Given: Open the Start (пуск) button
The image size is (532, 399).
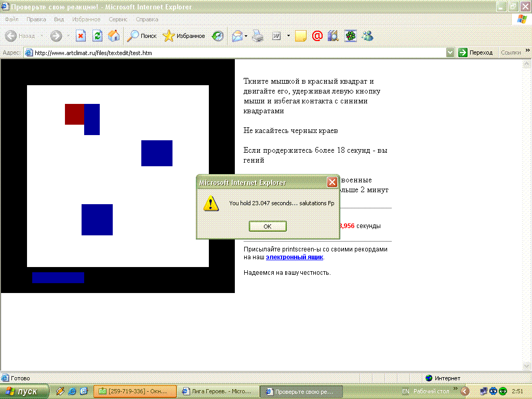Looking at the screenshot, I should [x=24, y=392].
